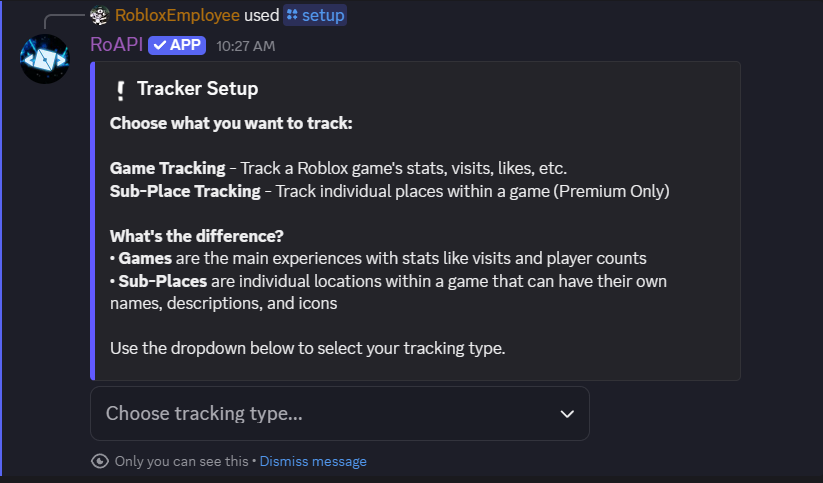Click the RoAPI bot avatar
Image resolution: width=823 pixels, height=483 pixels.
pos(44,59)
